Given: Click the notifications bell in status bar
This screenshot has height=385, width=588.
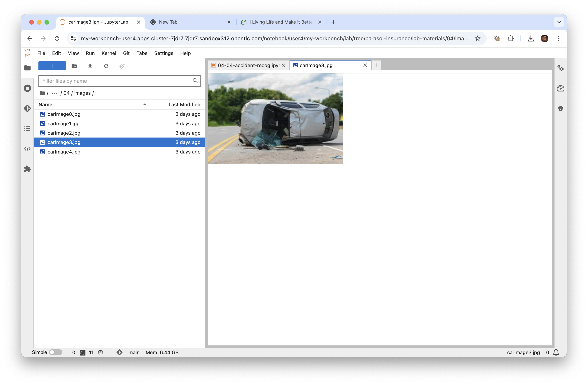Looking at the screenshot, I should click(x=556, y=352).
